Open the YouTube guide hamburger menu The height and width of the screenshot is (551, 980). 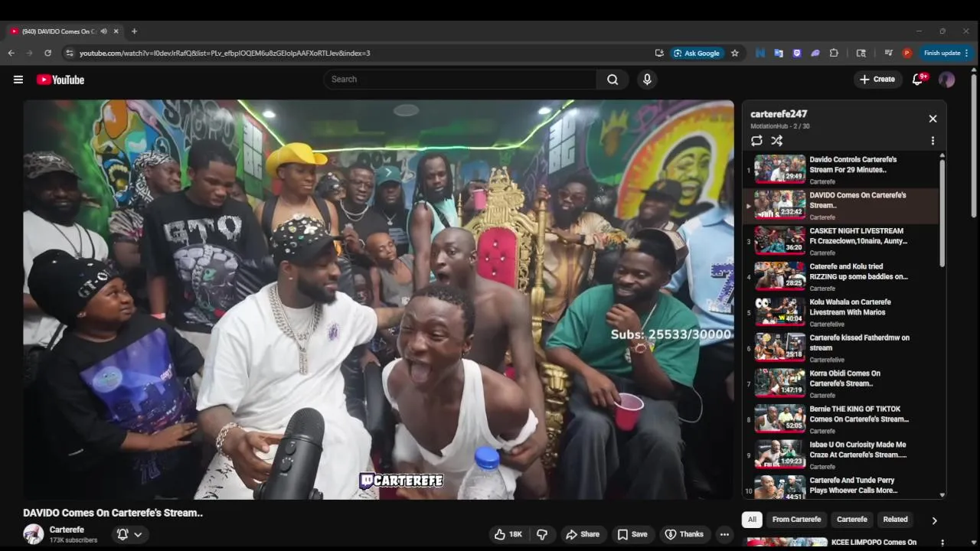18,80
